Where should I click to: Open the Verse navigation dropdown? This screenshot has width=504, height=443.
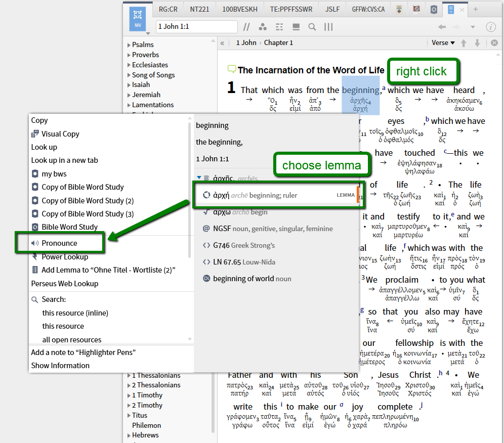point(443,42)
